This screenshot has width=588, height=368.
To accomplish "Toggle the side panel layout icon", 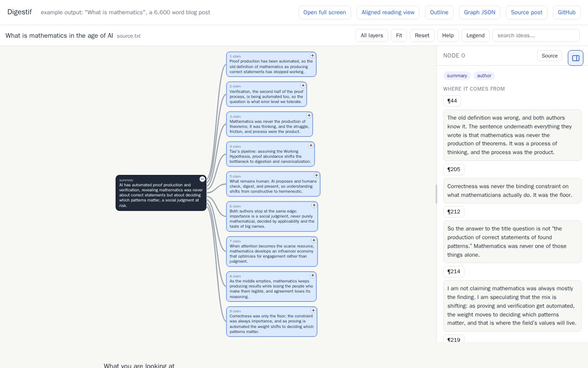I will (x=576, y=58).
